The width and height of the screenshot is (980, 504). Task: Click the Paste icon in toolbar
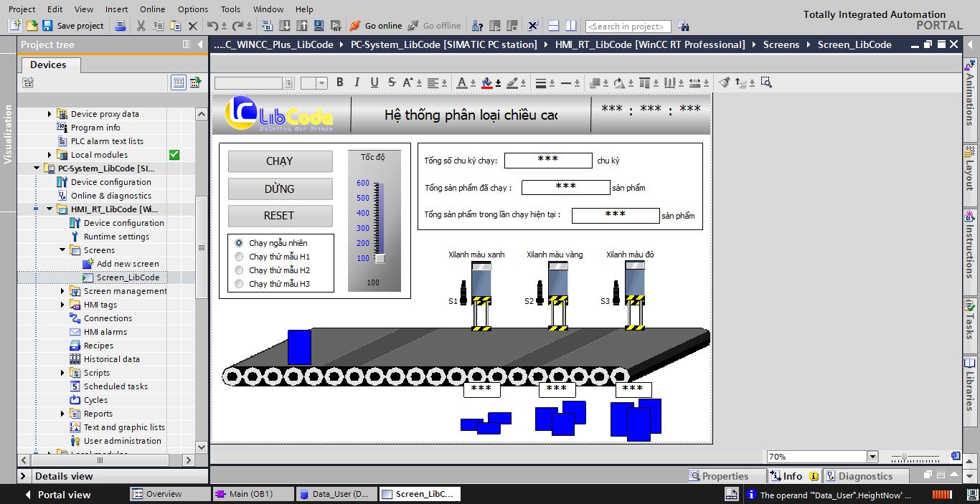pyautogui.click(x=175, y=26)
